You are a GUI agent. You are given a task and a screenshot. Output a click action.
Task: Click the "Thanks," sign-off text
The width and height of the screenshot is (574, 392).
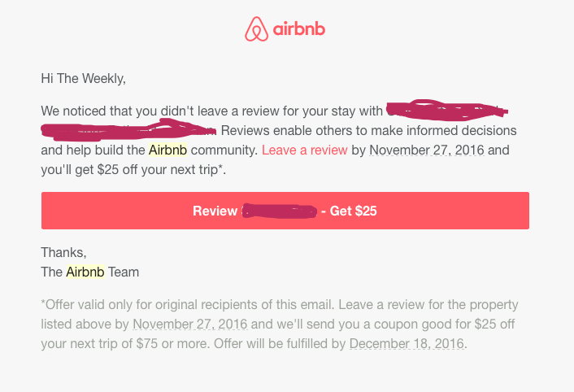click(x=63, y=253)
